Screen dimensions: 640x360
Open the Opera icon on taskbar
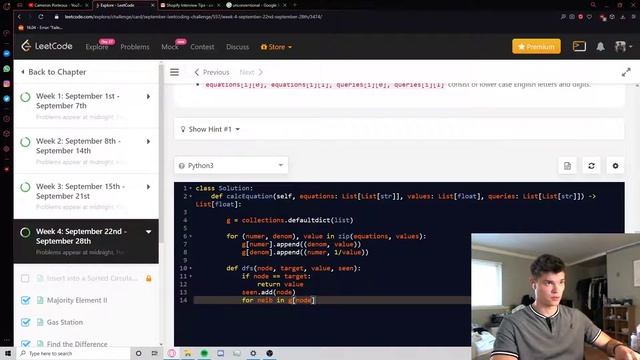pyautogui.click(x=171, y=353)
